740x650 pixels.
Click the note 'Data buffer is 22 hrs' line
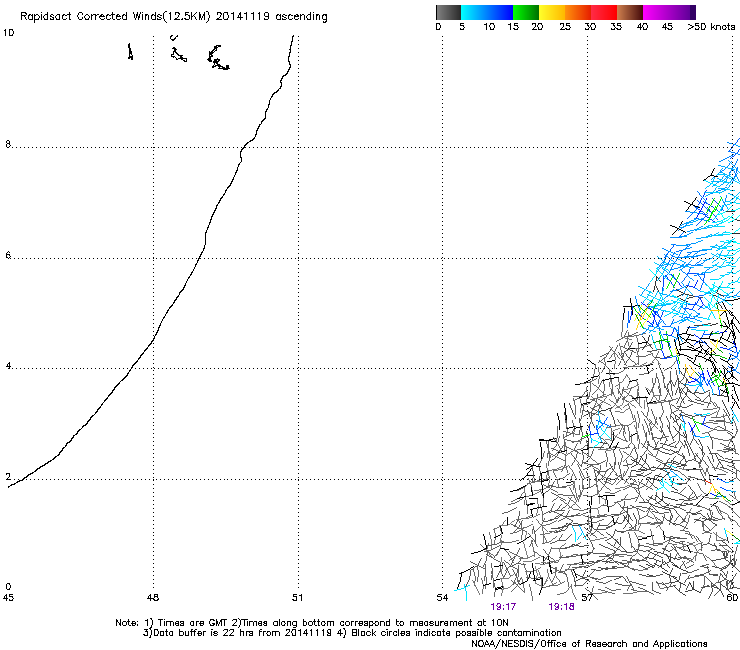[352, 633]
